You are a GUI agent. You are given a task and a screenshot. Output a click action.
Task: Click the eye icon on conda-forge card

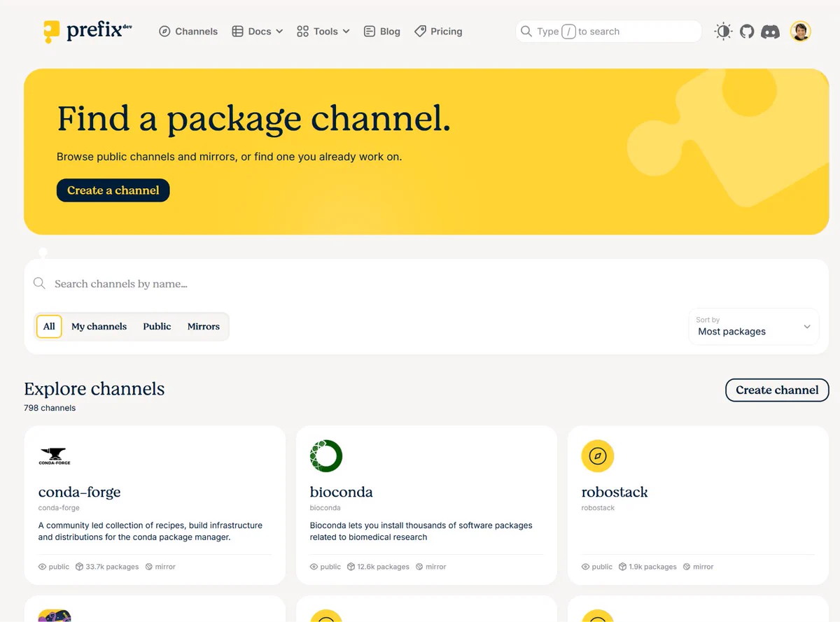tap(42, 567)
